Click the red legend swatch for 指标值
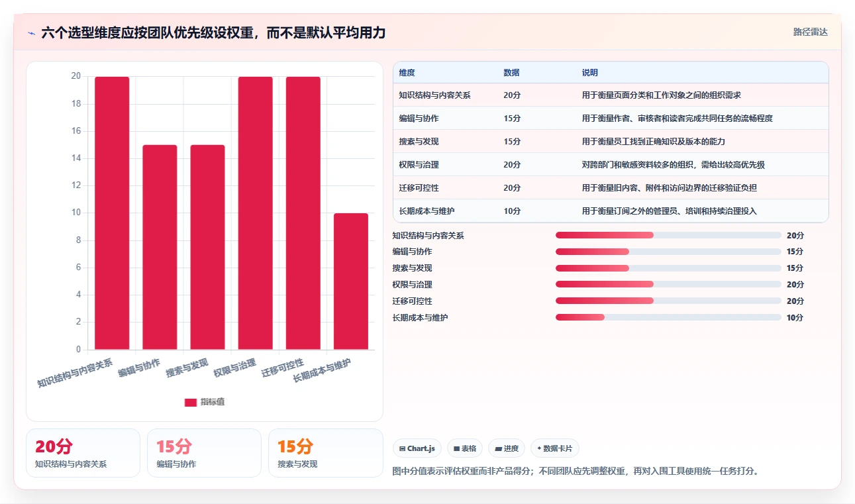The width and height of the screenshot is (855, 504). [191, 402]
